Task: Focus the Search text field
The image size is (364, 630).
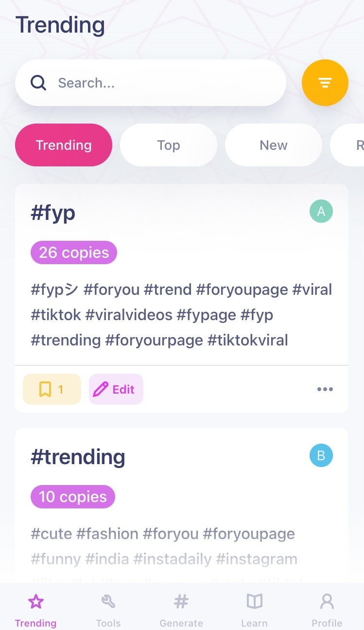Action: pos(165,83)
